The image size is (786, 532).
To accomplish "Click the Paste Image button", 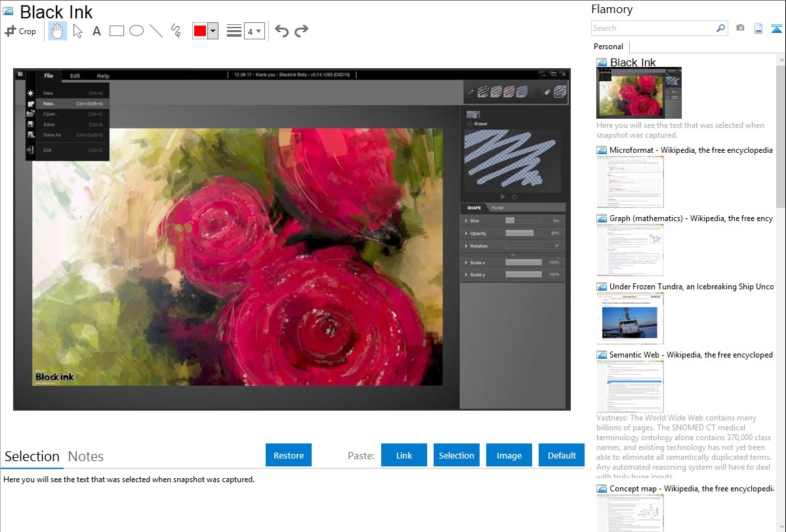I will pos(509,455).
